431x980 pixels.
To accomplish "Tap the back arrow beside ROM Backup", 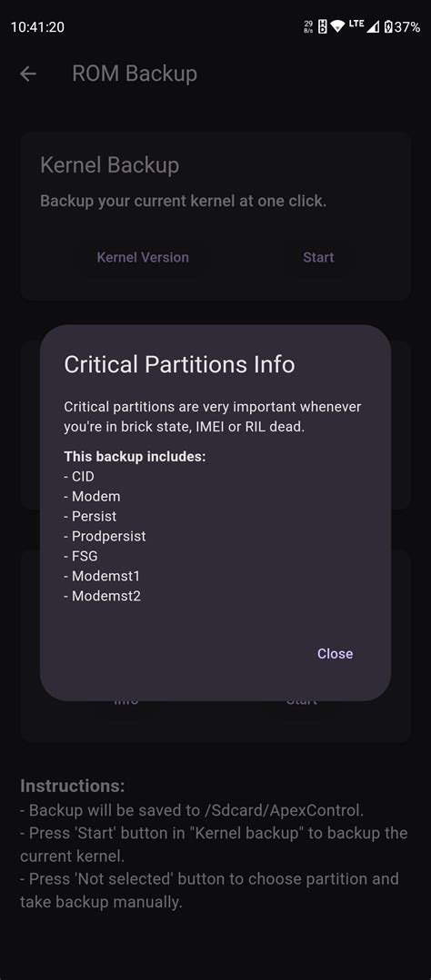I will [28, 74].
